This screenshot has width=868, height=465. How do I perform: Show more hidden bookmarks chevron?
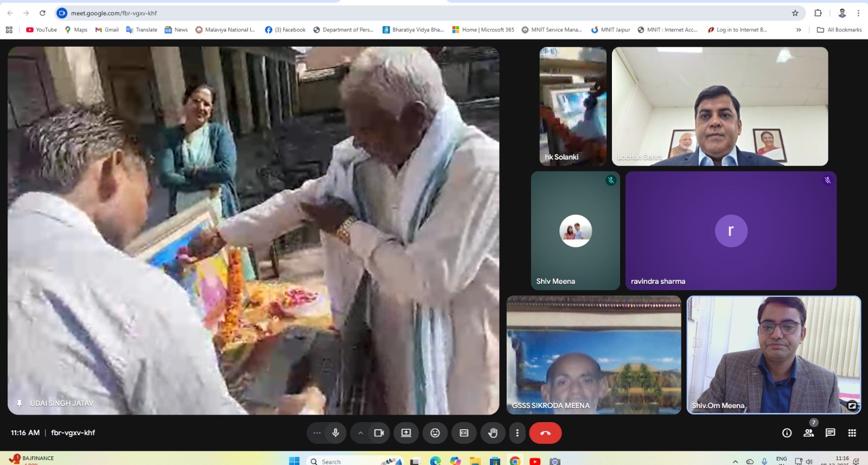point(799,30)
